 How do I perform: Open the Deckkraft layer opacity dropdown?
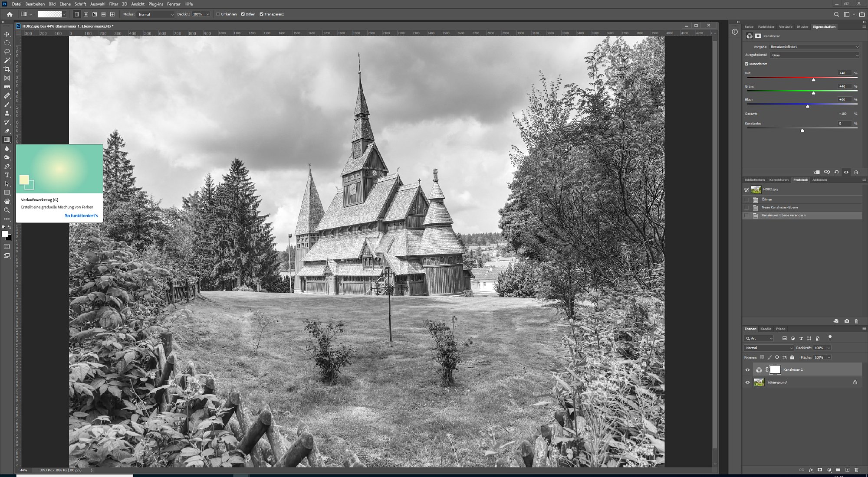coord(829,348)
